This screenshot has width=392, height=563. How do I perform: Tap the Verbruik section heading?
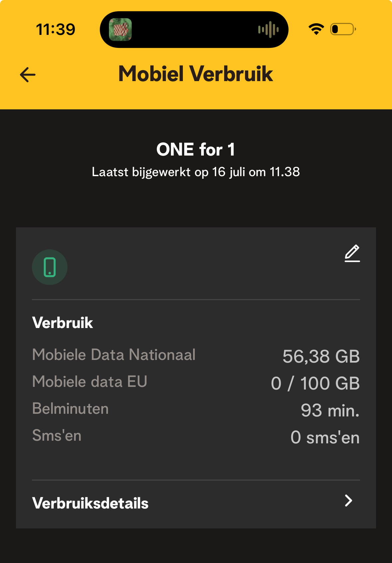click(x=63, y=323)
